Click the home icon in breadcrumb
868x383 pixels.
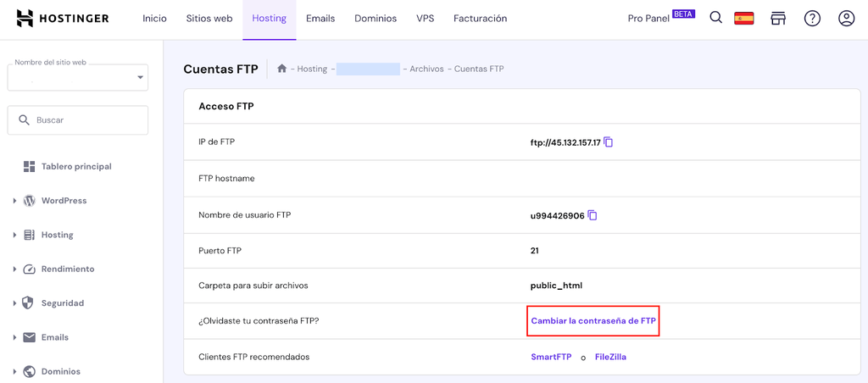282,69
